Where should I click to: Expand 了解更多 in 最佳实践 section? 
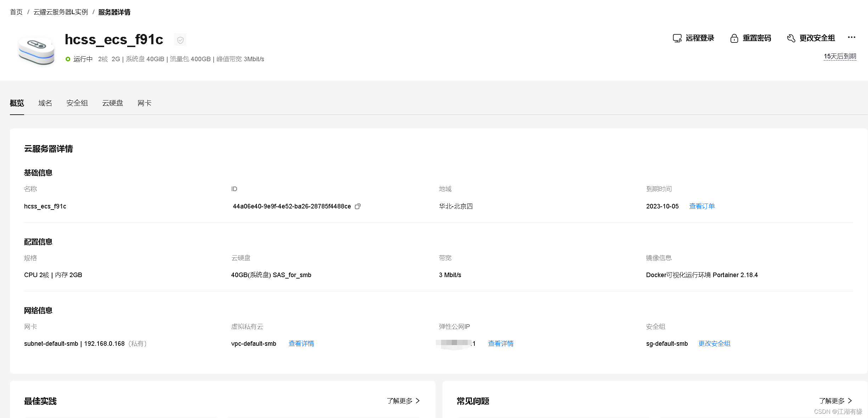(x=403, y=401)
